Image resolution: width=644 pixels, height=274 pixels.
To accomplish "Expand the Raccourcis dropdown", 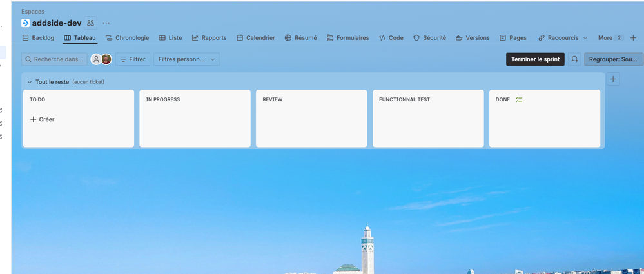I will (x=563, y=38).
